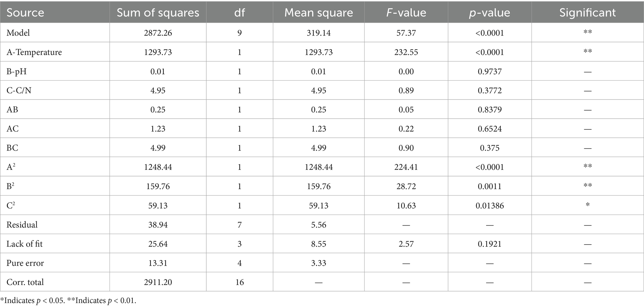Click the Source column header
The image size is (644, 308).
coord(25,13)
